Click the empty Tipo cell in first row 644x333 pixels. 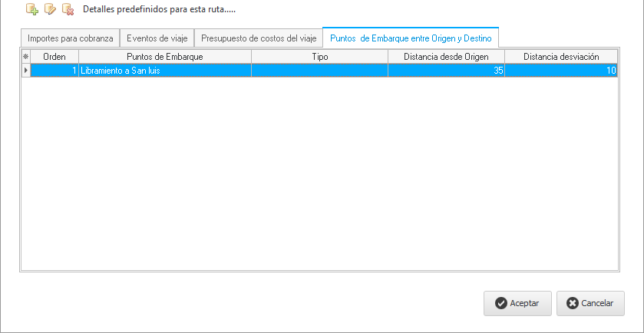click(319, 71)
